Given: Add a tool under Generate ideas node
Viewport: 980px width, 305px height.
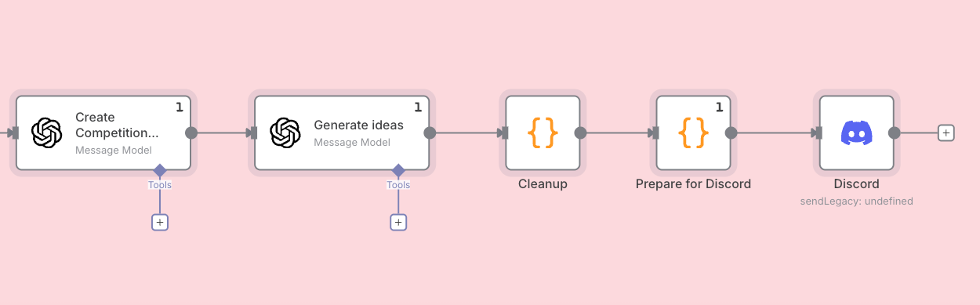Looking at the screenshot, I should tap(398, 222).
